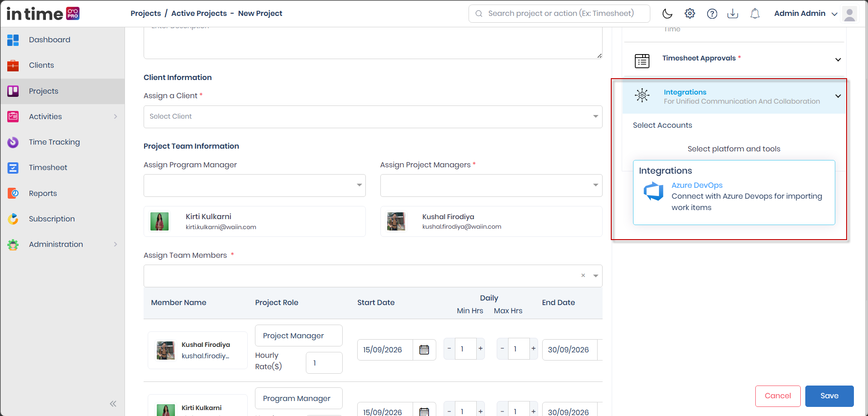The width and height of the screenshot is (868, 416).
Task: Collapse the Integrations section chevron
Action: 838,96
